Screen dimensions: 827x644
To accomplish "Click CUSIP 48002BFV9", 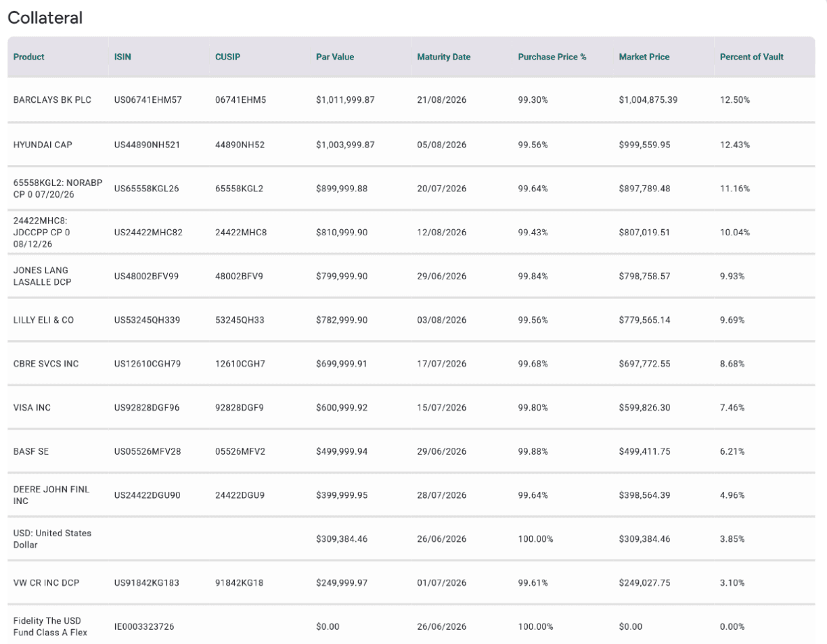I will tap(240, 276).
